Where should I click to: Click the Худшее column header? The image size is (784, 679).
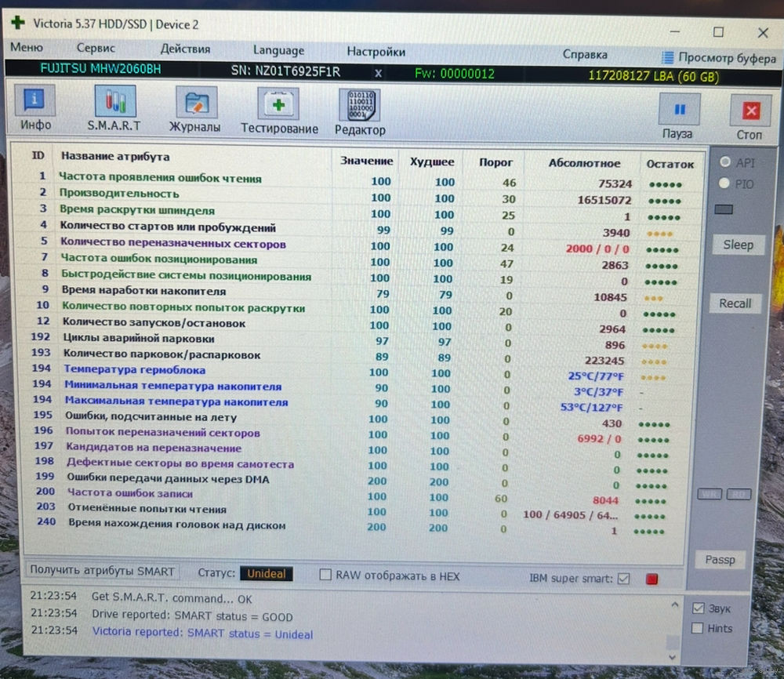pyautogui.click(x=432, y=162)
